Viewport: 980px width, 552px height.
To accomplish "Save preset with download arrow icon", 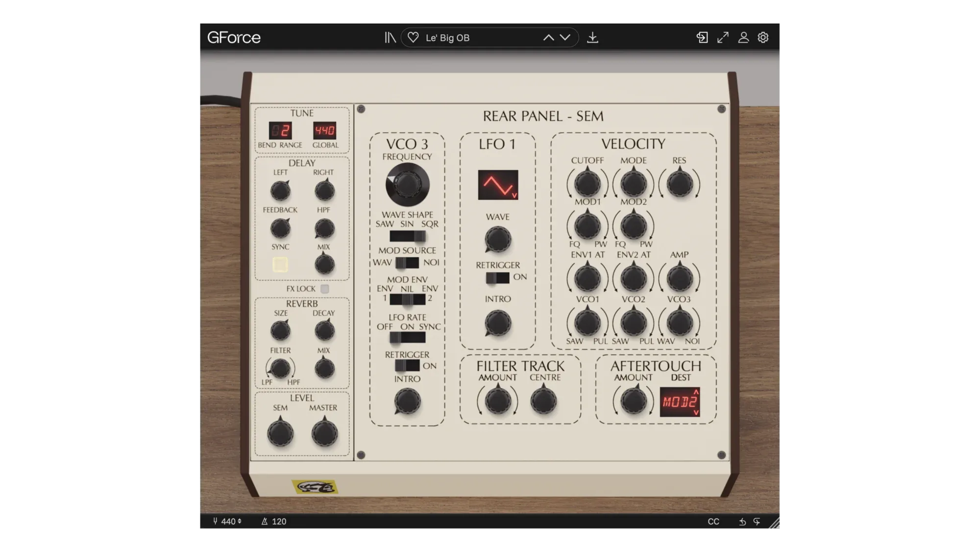I will pyautogui.click(x=592, y=38).
